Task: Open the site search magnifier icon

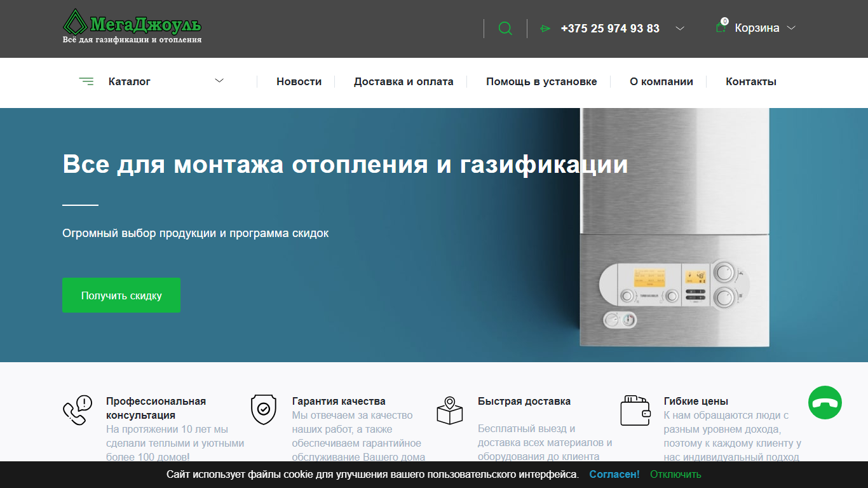Action: [505, 29]
